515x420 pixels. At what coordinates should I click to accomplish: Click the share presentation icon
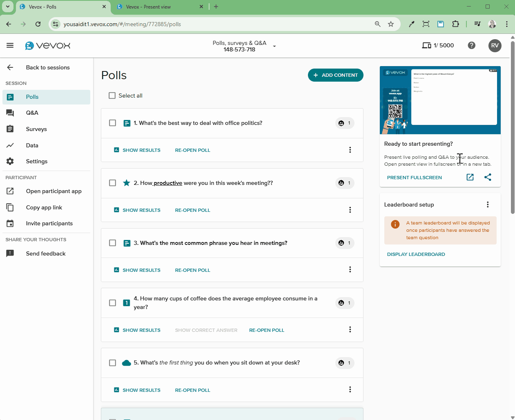pos(488,177)
